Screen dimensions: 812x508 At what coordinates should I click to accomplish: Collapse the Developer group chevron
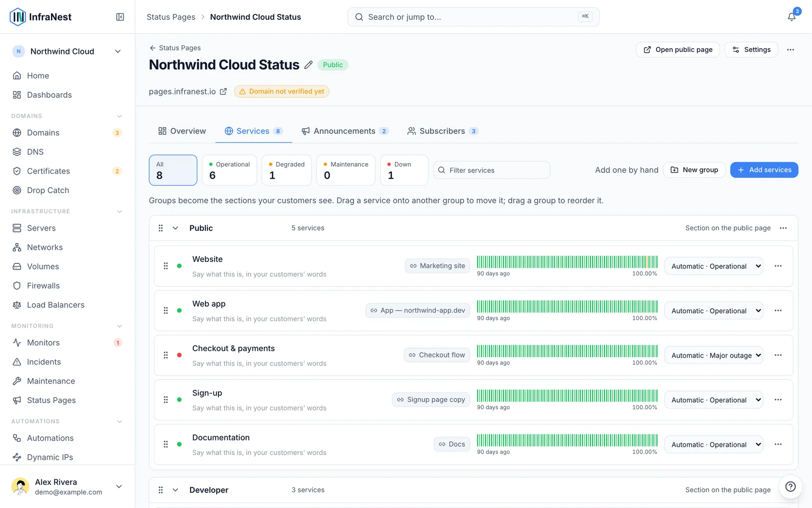coord(176,490)
